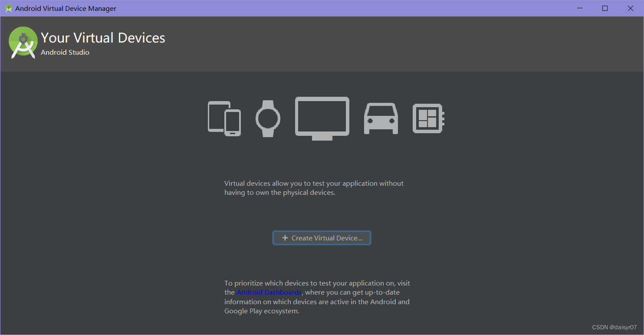Click the 'Virtual devices allow you to test' paragraph
The width and height of the screenshot is (644, 335).
click(314, 188)
